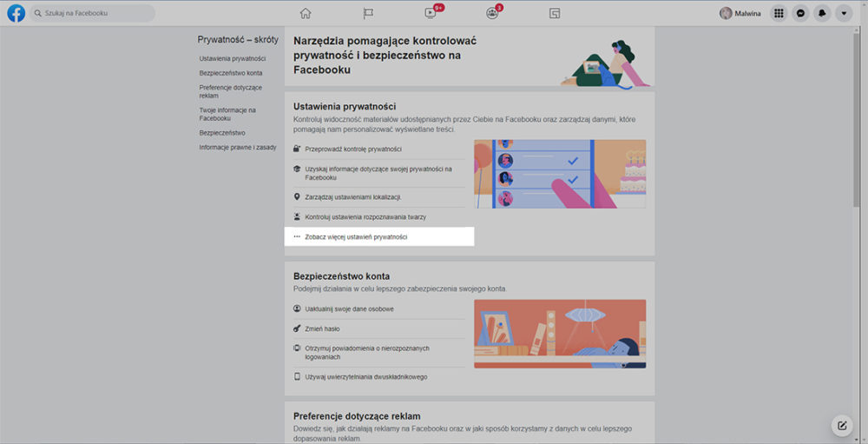The width and height of the screenshot is (868, 444).
Task: Select Informacje prawne i zasady in the sidebar
Action: (x=238, y=148)
